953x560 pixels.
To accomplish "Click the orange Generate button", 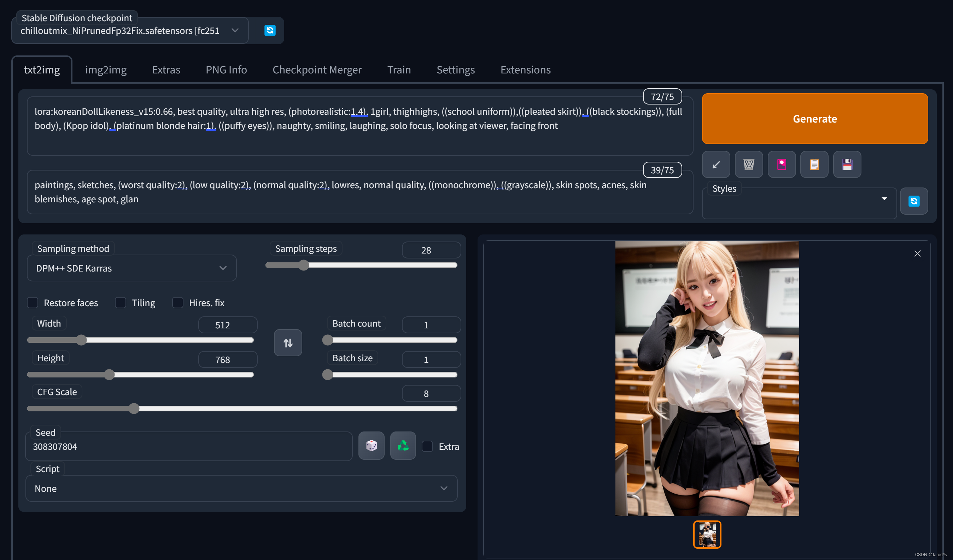I will coord(814,118).
